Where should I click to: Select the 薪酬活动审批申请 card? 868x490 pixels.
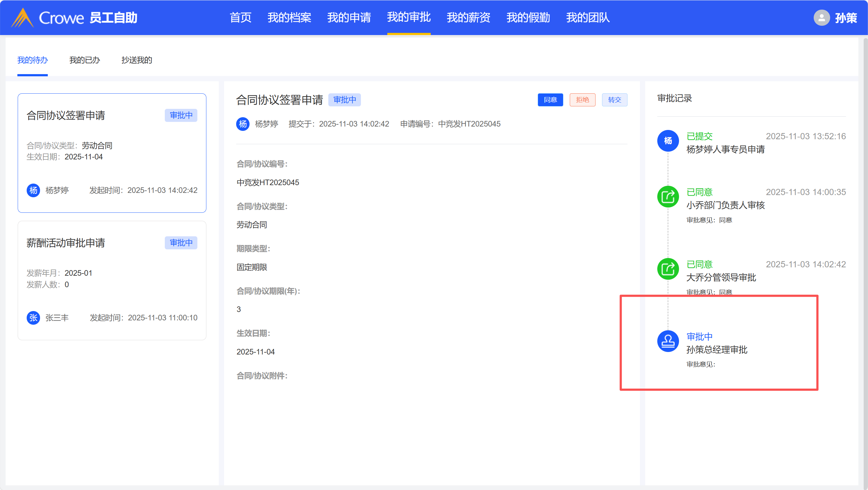point(111,280)
